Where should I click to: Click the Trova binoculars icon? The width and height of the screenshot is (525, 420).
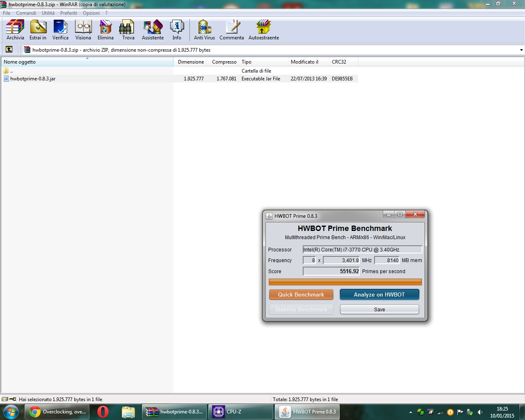coord(128,30)
